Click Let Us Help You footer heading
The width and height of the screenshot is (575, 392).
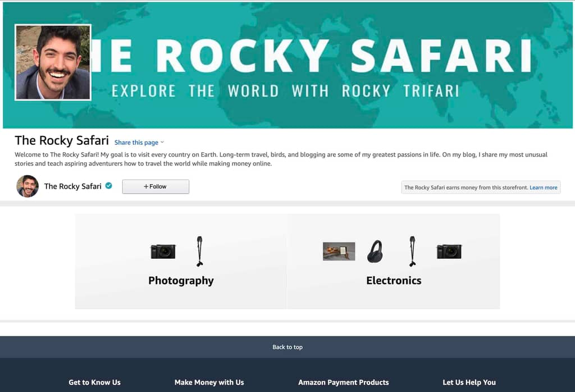pos(469,382)
